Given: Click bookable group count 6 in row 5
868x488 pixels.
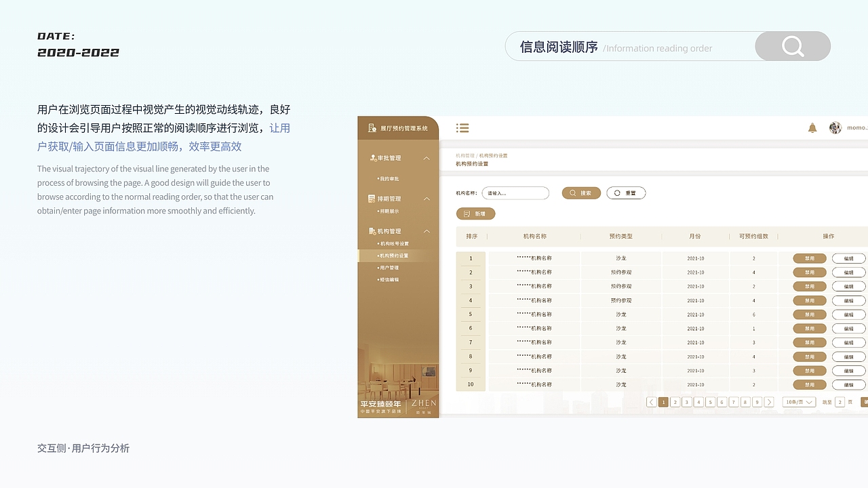Looking at the screenshot, I should tap(754, 314).
